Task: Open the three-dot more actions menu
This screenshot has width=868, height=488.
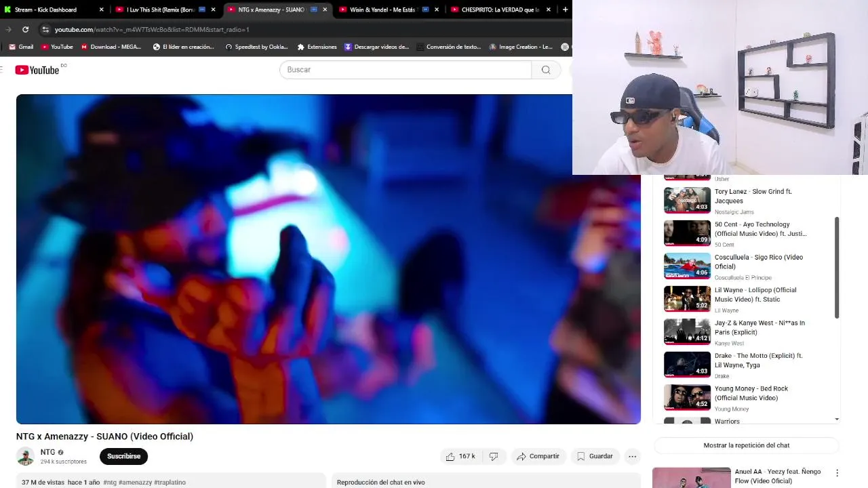Action: (x=632, y=456)
